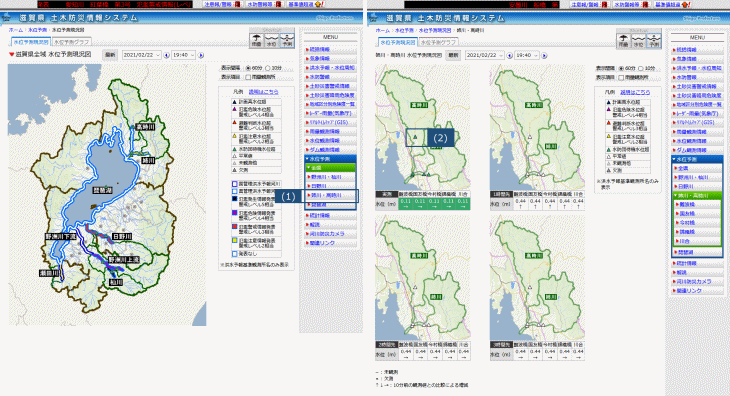This screenshot has width=730, height=396.
Task: Open the 19:40 time dropdown on 姉川・高時川 page
Action: (527, 55)
